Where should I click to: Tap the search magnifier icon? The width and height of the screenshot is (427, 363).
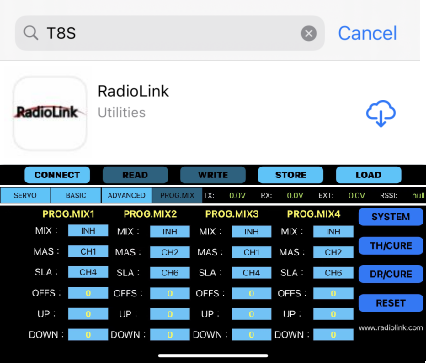coord(31,33)
